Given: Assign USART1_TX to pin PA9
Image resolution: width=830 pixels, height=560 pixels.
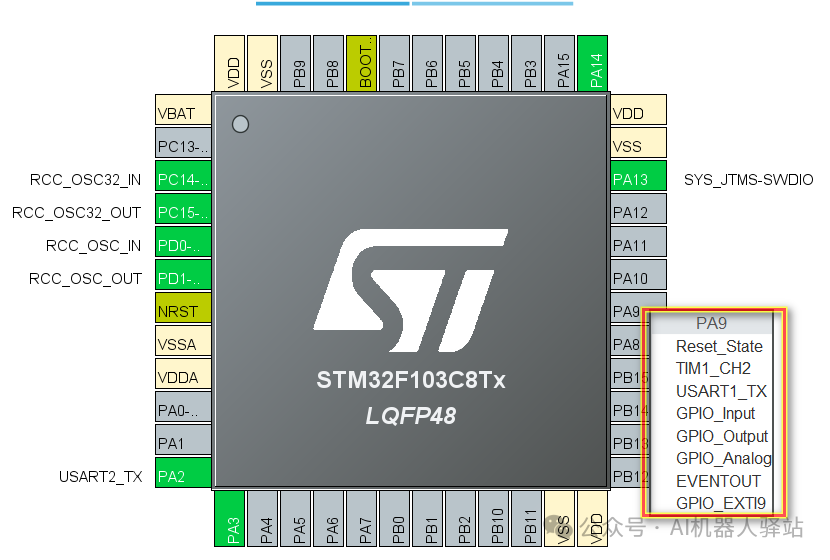Looking at the screenshot, I should click(721, 391).
